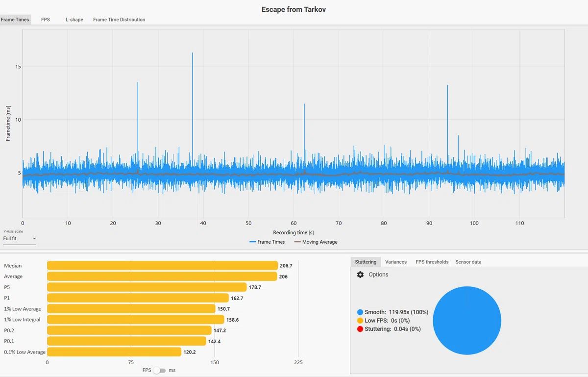
Task: Open the Options gear icon
Action: coord(361,275)
